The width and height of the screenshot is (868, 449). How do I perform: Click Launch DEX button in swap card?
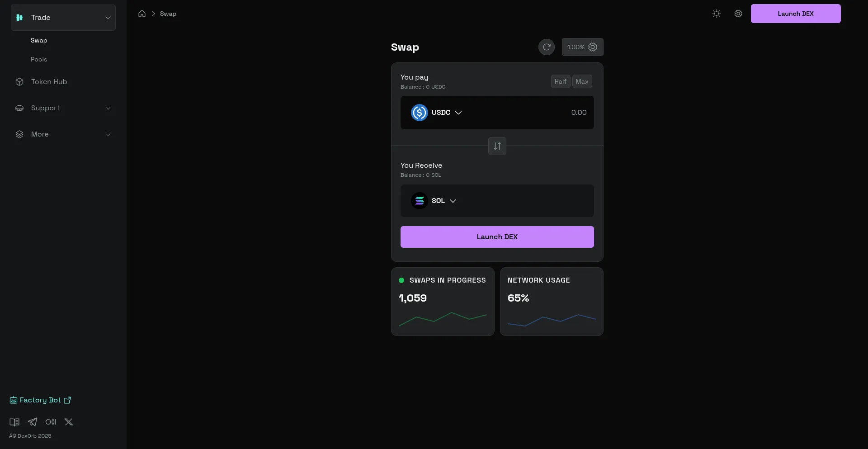point(497,237)
